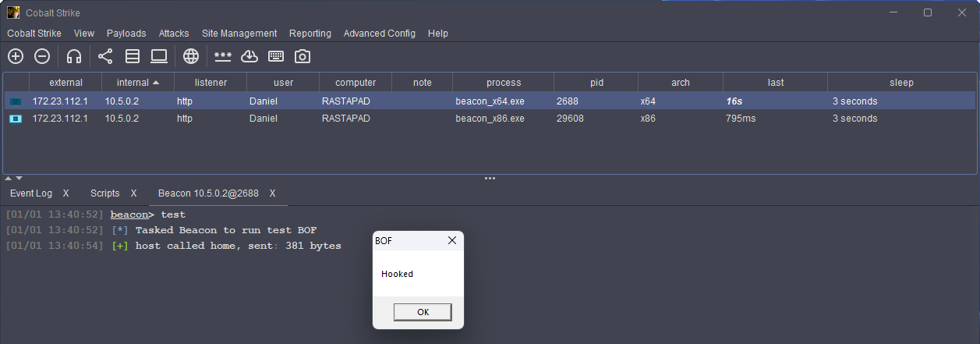Sort by the note column header
The width and height of the screenshot is (980, 344).
coord(423,82)
